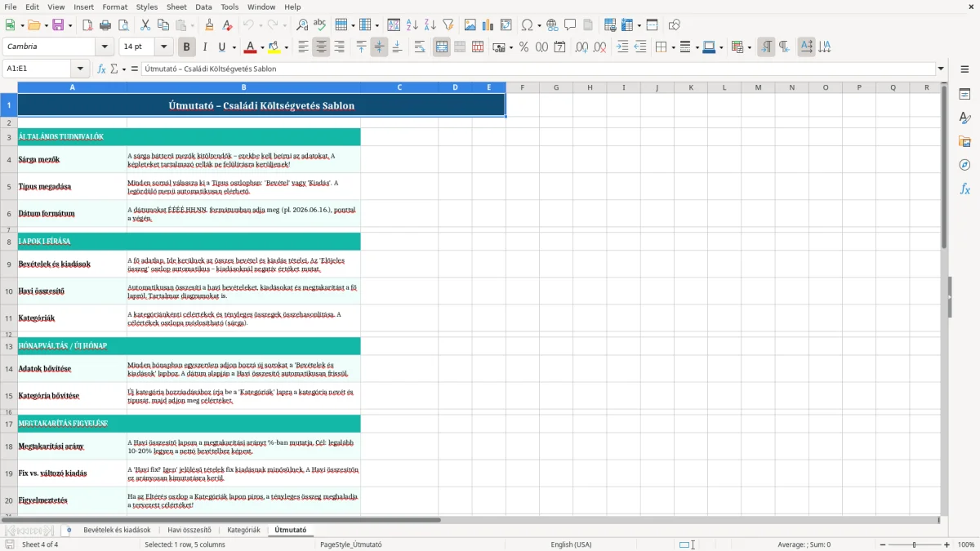This screenshot has height=551, width=980.
Task: Click Insert Hyperlink globe icon
Action: point(553,25)
